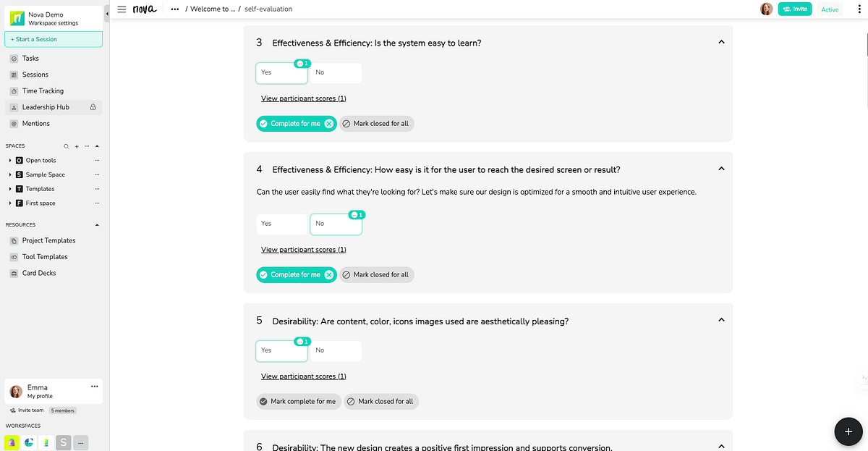Click the search icon in Spaces header
This screenshot has width=868, height=451.
click(67, 146)
